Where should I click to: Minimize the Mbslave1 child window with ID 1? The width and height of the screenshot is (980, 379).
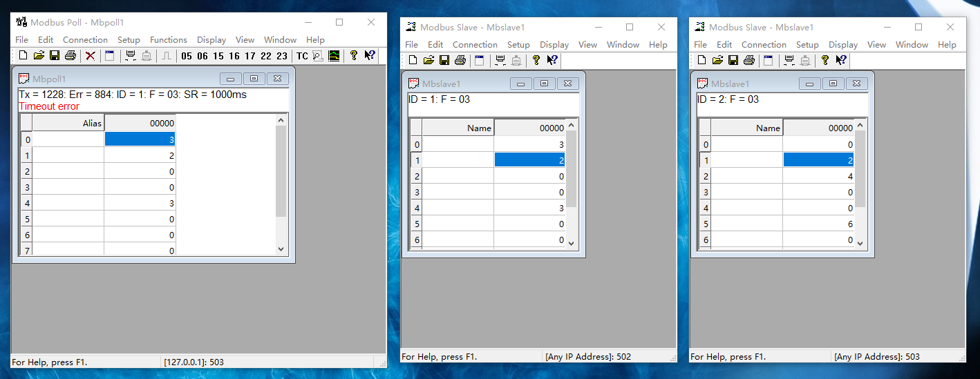tap(521, 84)
